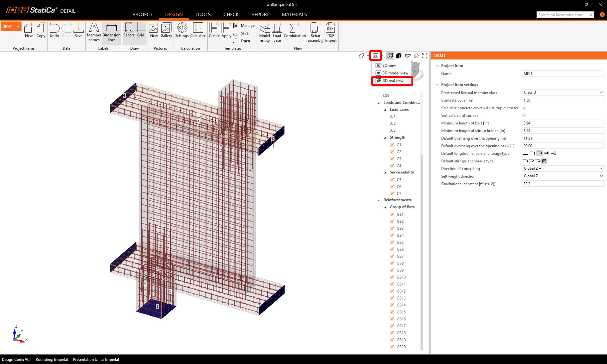Open the Gallery pictures icon

[166, 30]
